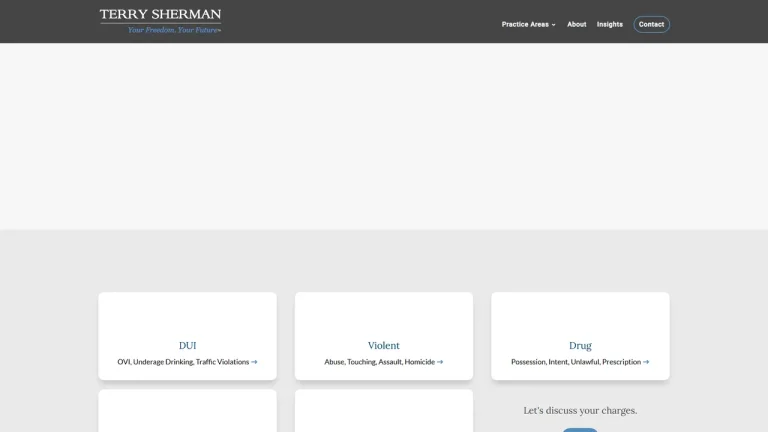Select the 'OVI, Underage Drinking, Traffic Violations' text
Viewport: 768px width, 432px height.
tap(183, 362)
